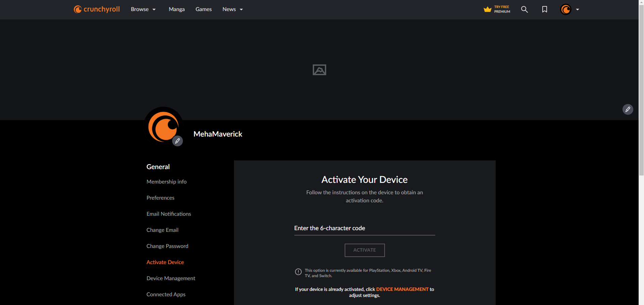Click the info icon beside availability note
644x305 pixels.
coord(298,272)
